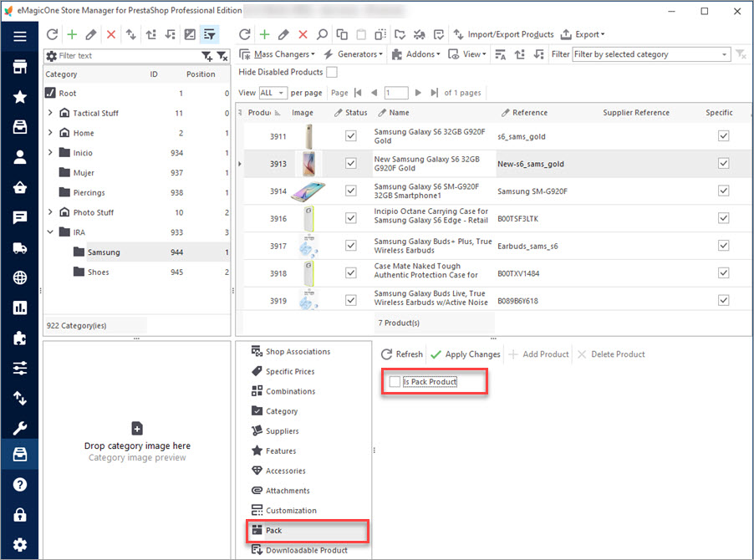Click the clear category filter funnel icon
Viewport: 754px width, 560px height.
point(222,56)
